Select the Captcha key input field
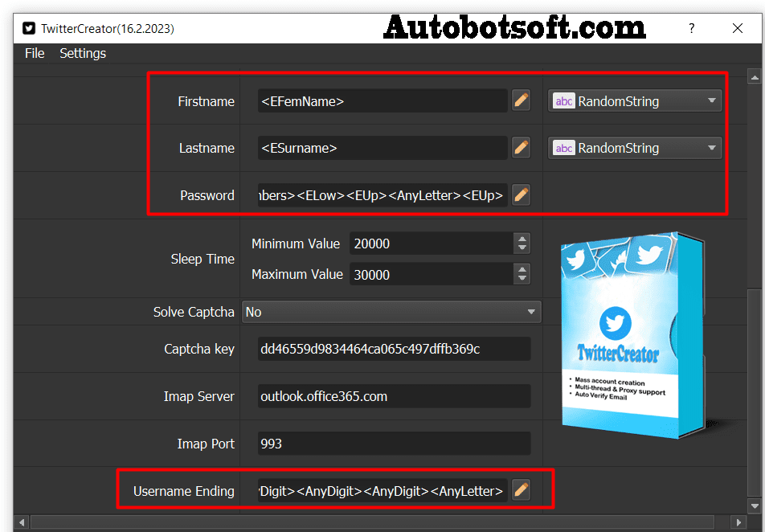The image size is (765, 532). tap(395, 349)
